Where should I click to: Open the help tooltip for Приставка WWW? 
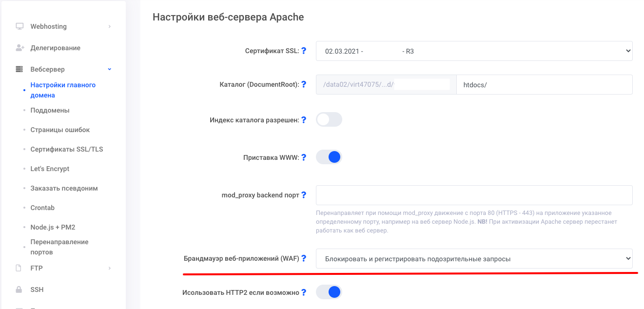(x=304, y=157)
